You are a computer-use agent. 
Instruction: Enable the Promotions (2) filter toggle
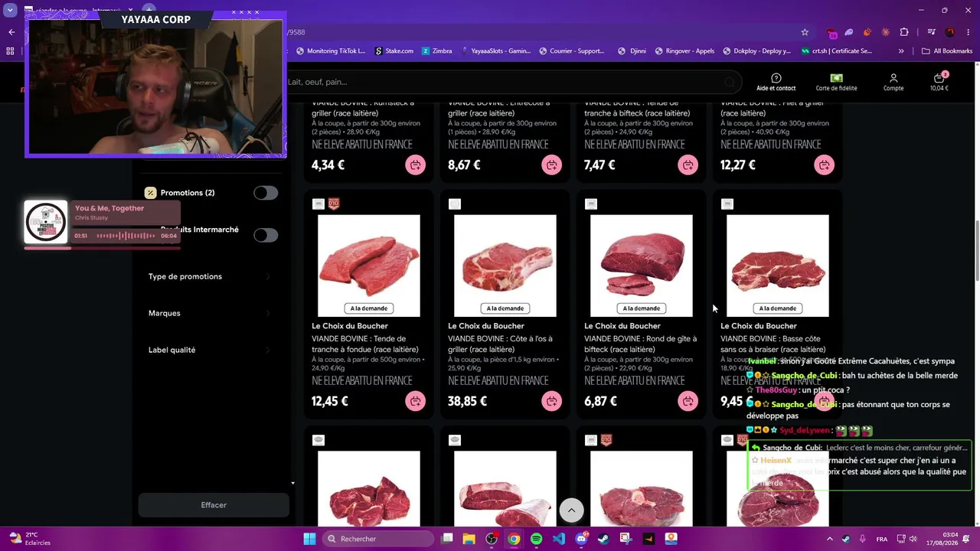coord(266,193)
